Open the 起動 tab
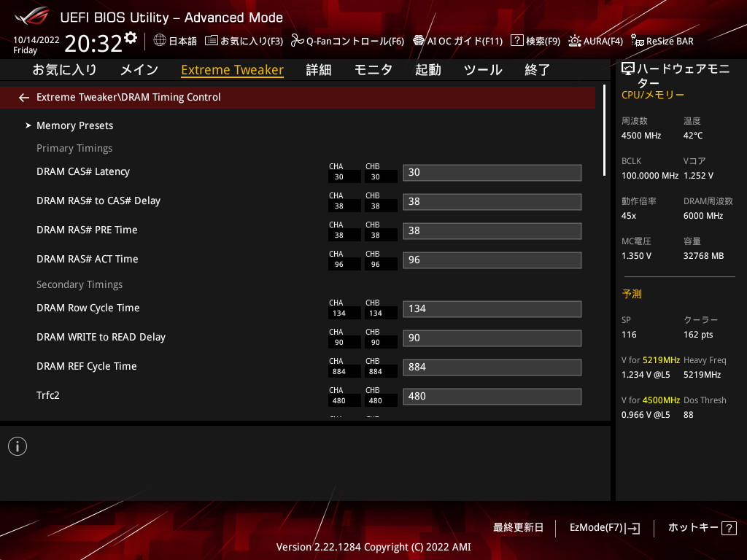The width and height of the screenshot is (747, 560). (427, 70)
